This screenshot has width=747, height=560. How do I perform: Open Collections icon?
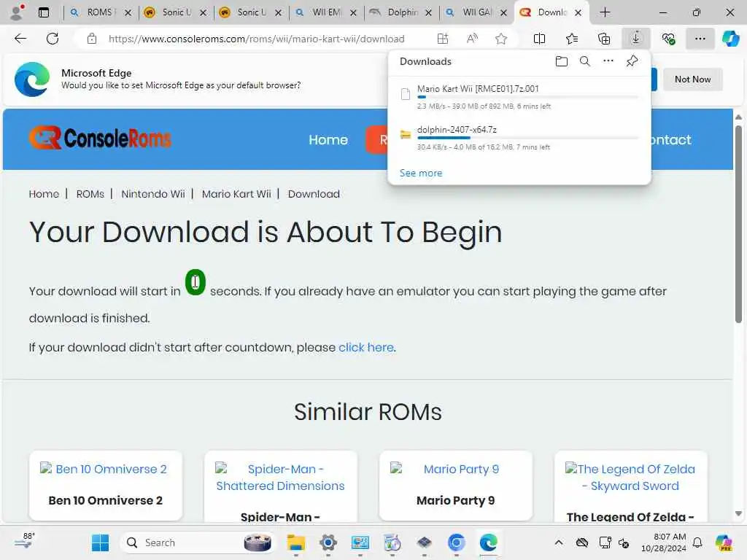[603, 39]
